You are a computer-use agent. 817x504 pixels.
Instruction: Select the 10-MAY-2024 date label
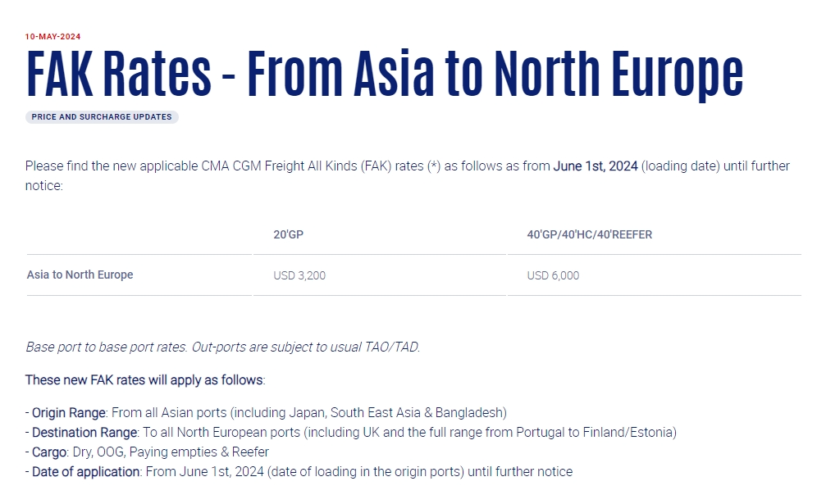click(52, 36)
